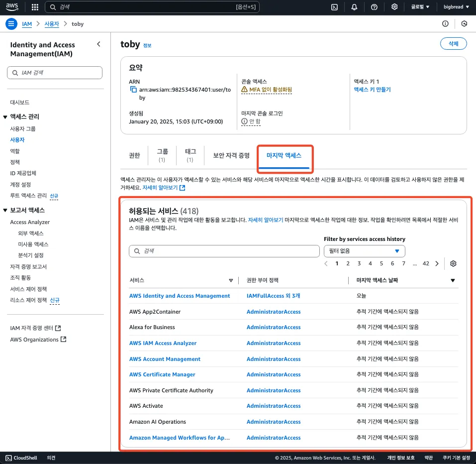Open the top bar settings gear
Image resolution: width=476 pixels, height=464 pixels.
tap(394, 6)
